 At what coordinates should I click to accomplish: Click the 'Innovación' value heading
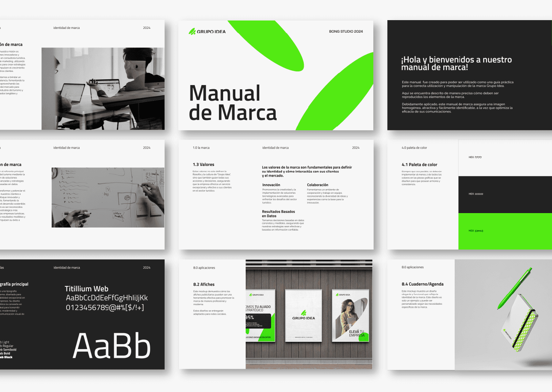pos(271,185)
